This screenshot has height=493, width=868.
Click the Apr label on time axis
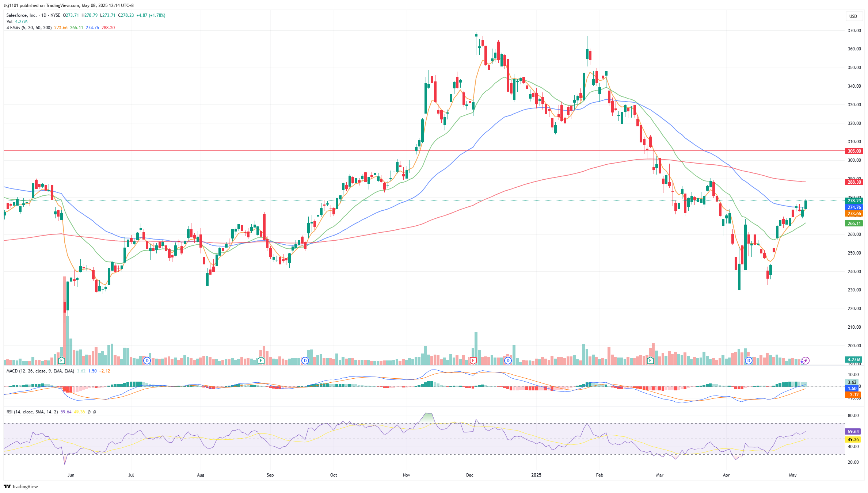726,475
